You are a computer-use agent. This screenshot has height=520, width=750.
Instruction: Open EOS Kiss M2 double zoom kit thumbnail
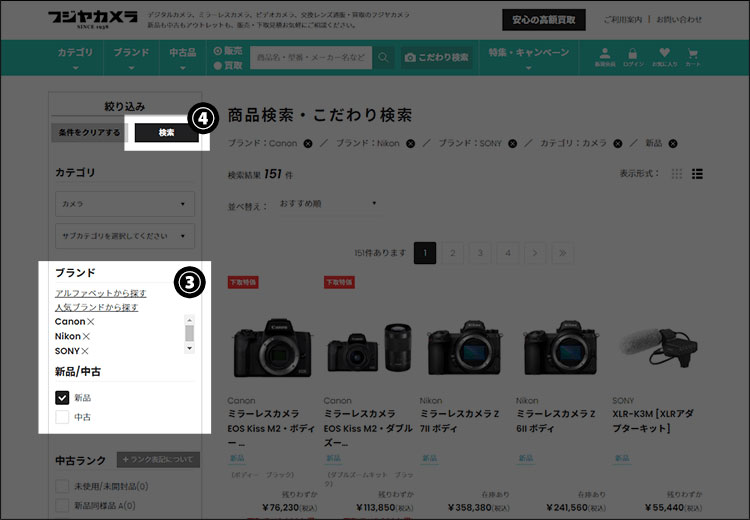point(369,348)
